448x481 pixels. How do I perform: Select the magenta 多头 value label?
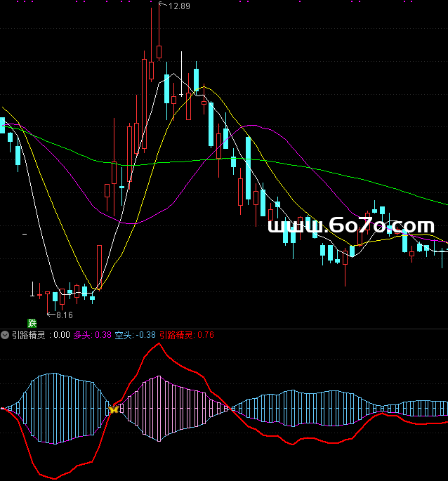[x=92, y=336]
